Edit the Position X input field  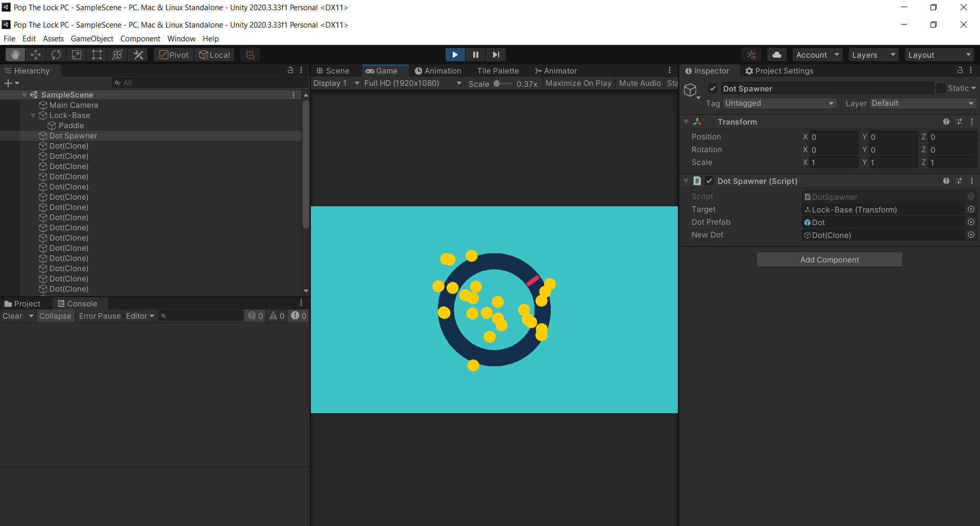point(835,137)
